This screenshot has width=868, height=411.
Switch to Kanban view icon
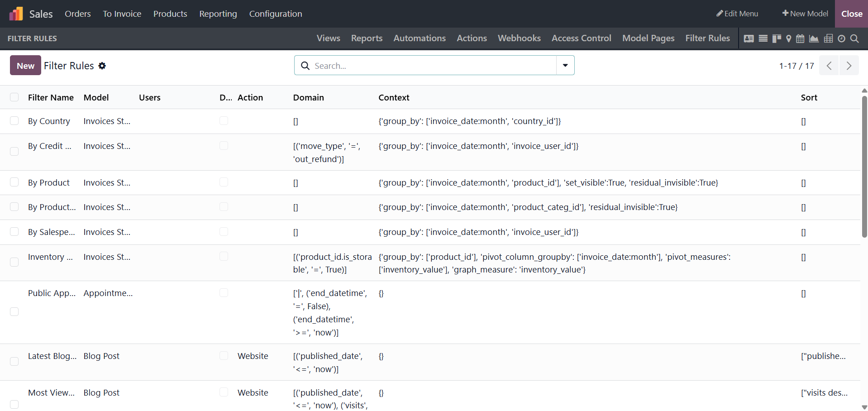pyautogui.click(x=777, y=38)
